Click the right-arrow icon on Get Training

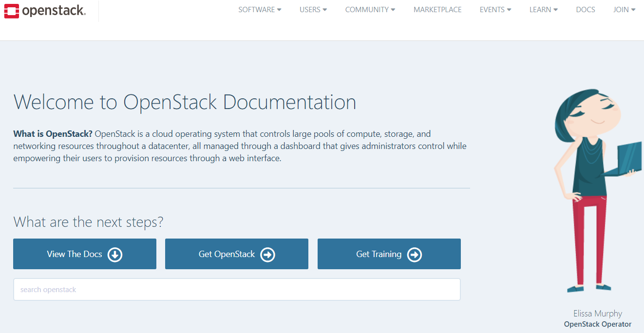414,254
